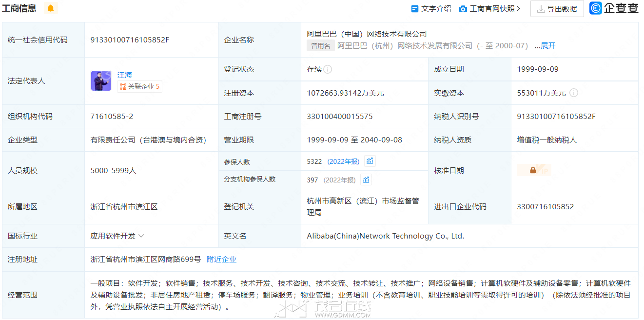
Task: Click the 工商信息 section heading
Action: pyautogui.click(x=19, y=8)
